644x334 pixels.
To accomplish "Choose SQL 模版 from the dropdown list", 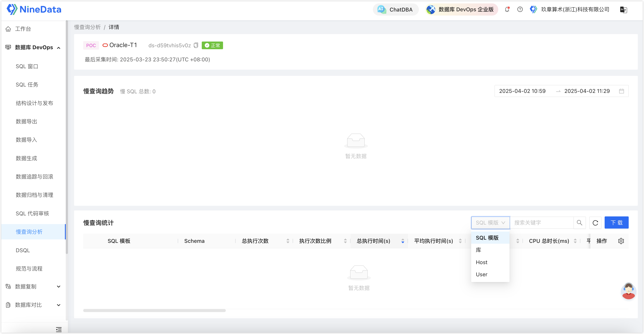I will click(490, 238).
